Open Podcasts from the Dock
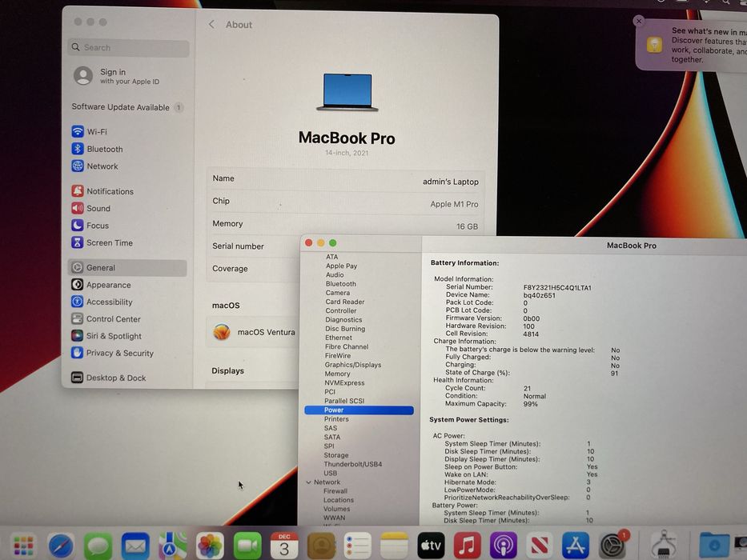Viewport: 747px width, 560px height. (x=503, y=546)
